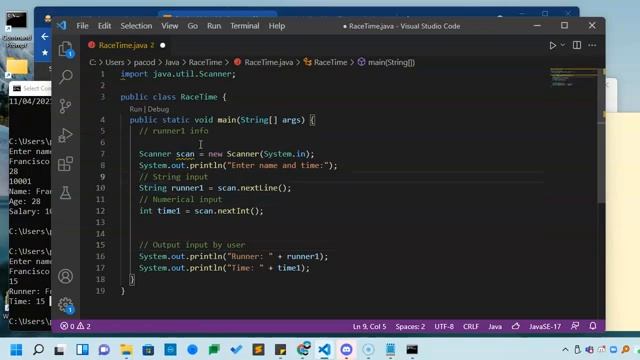This screenshot has height=360, width=640.
Task: Open the Accounts menu icon
Action: pos(65,276)
